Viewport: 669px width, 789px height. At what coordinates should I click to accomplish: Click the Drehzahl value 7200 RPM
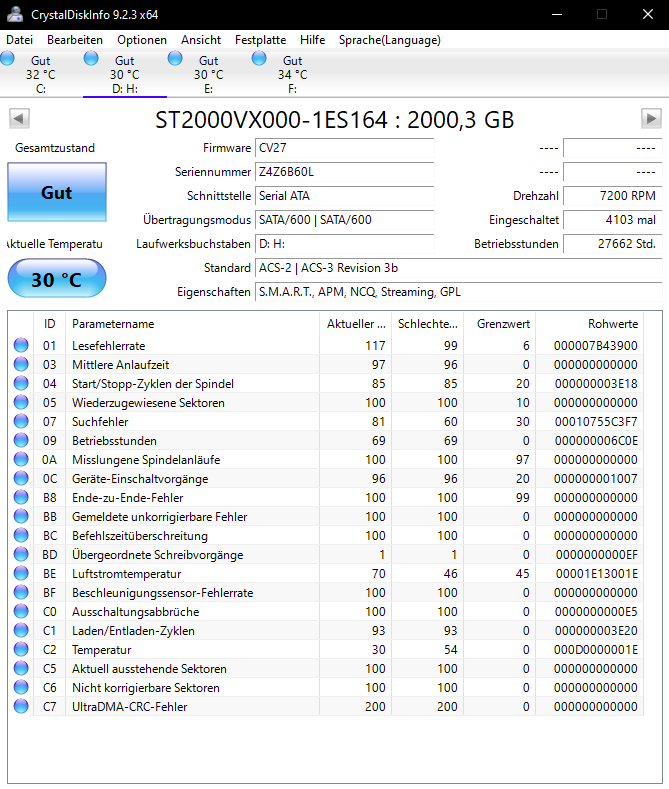(x=613, y=196)
